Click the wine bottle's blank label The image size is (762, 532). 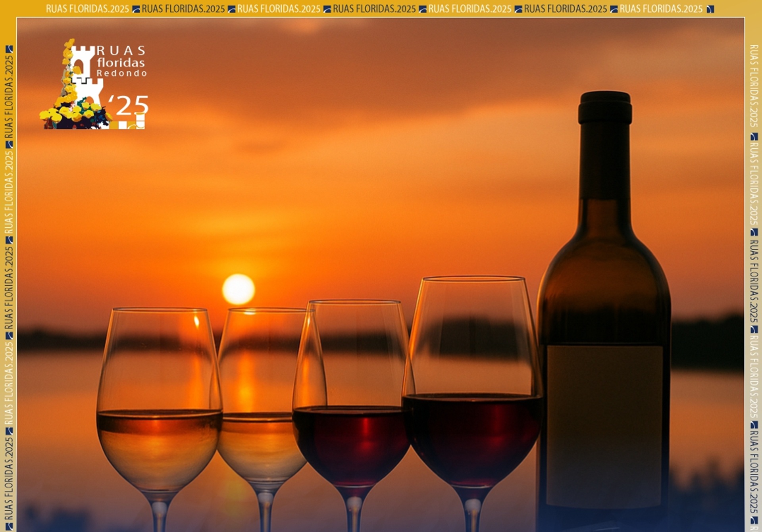(x=605, y=426)
